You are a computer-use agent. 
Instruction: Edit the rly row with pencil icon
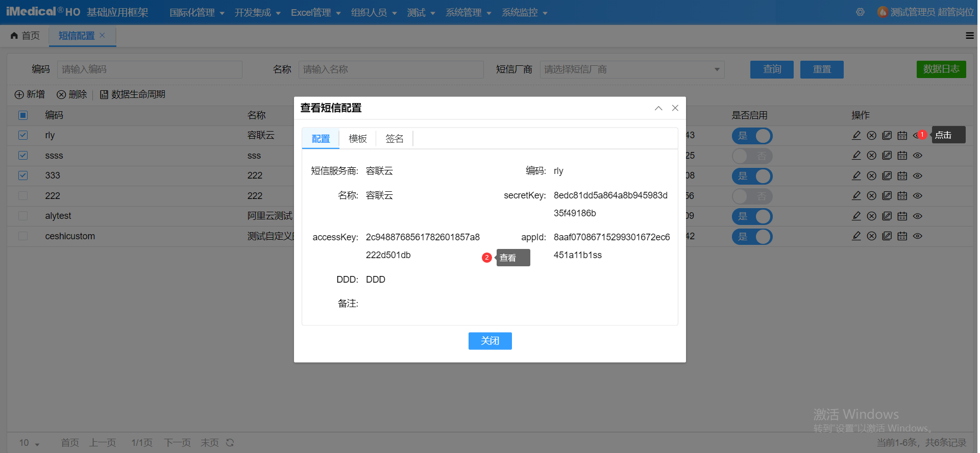856,135
